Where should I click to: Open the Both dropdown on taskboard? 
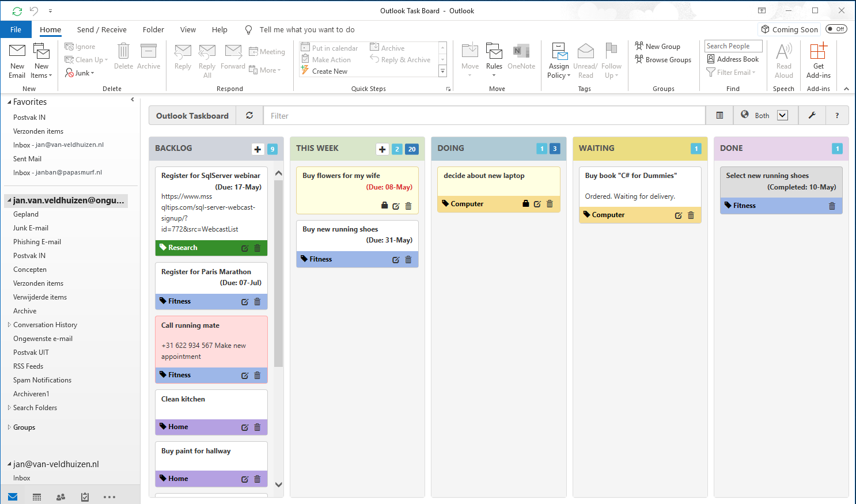click(782, 115)
